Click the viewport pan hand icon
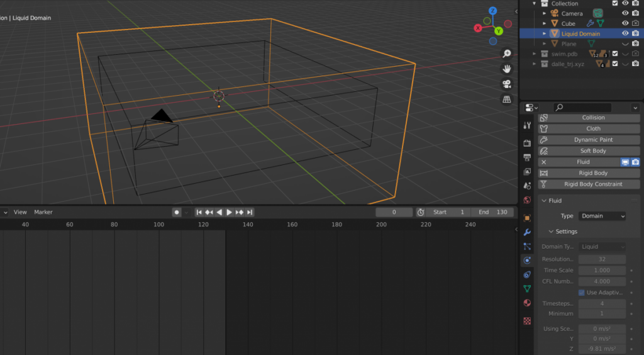Image resolution: width=644 pixels, height=355 pixels. coord(507,69)
